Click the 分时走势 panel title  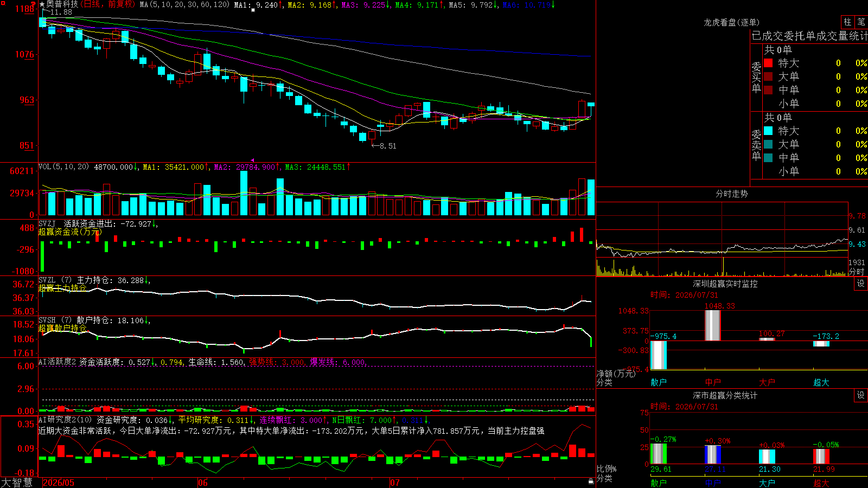pos(732,194)
